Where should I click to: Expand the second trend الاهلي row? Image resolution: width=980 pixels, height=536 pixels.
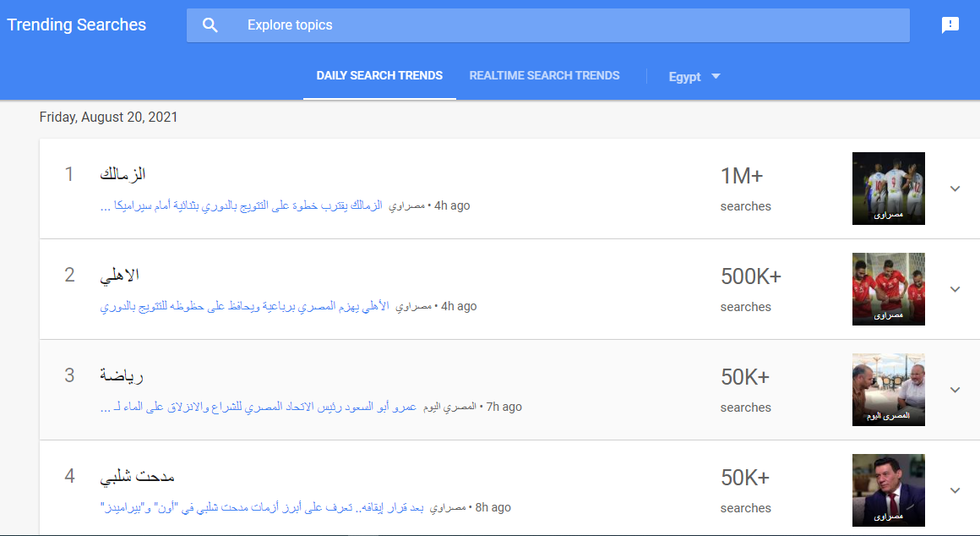[x=955, y=289]
